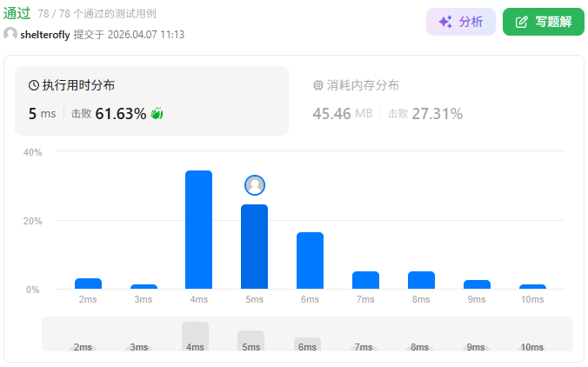The height and width of the screenshot is (367, 588).
Task: Switch to the 执行用时分布 card
Action: tap(151, 100)
